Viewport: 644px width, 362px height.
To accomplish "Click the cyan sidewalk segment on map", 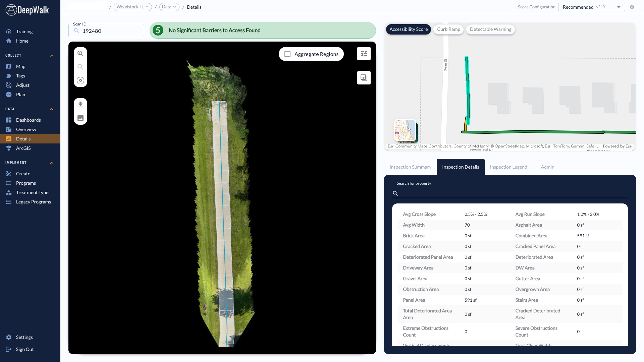I will [x=467, y=90].
